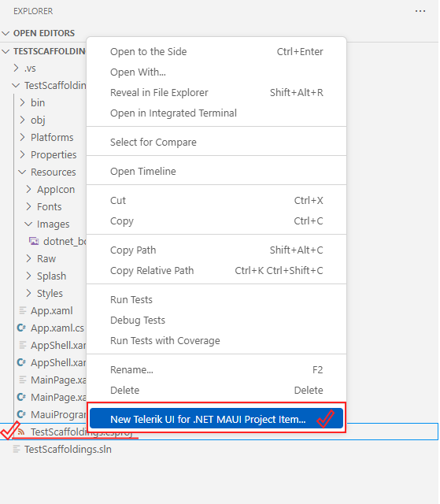Select TestScaffoldings.csproj file row
Screen dimensions: 440x504
point(219,432)
